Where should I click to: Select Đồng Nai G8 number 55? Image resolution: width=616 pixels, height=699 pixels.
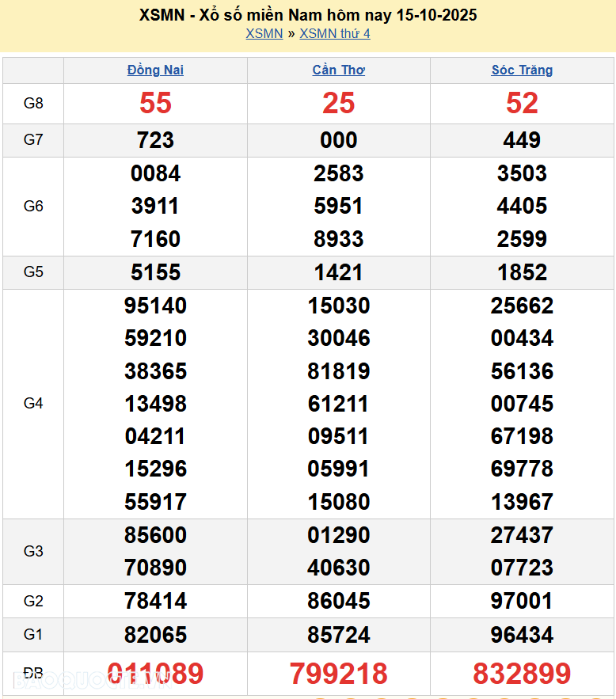(x=155, y=103)
